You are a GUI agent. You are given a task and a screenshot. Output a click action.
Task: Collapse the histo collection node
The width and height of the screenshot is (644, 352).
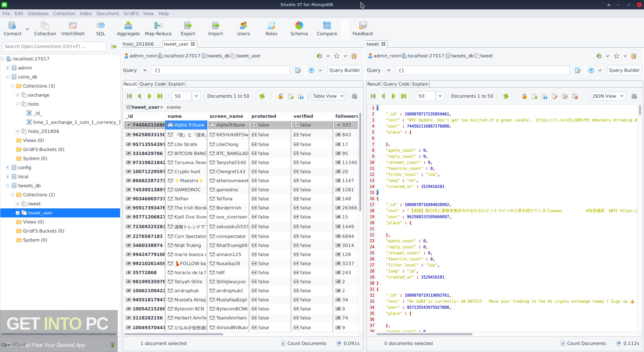(x=17, y=104)
